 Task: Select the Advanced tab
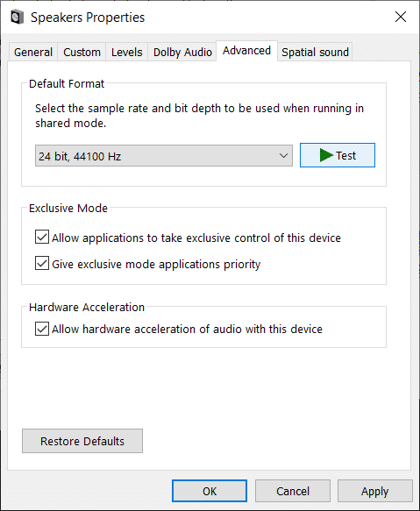point(247,51)
